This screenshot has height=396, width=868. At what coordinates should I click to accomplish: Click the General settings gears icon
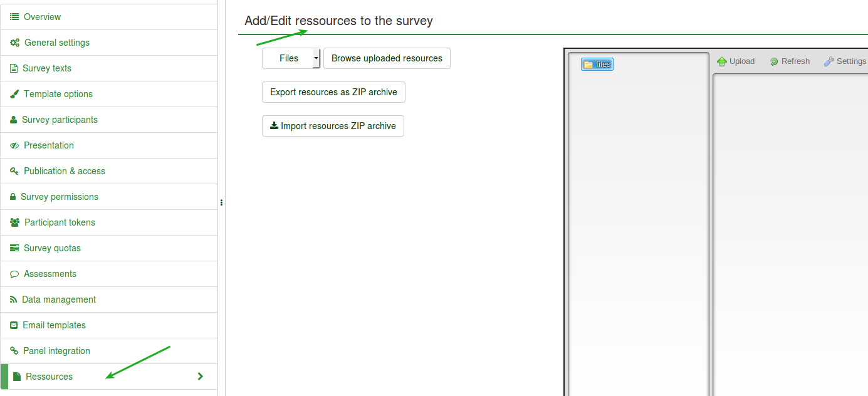pyautogui.click(x=15, y=43)
